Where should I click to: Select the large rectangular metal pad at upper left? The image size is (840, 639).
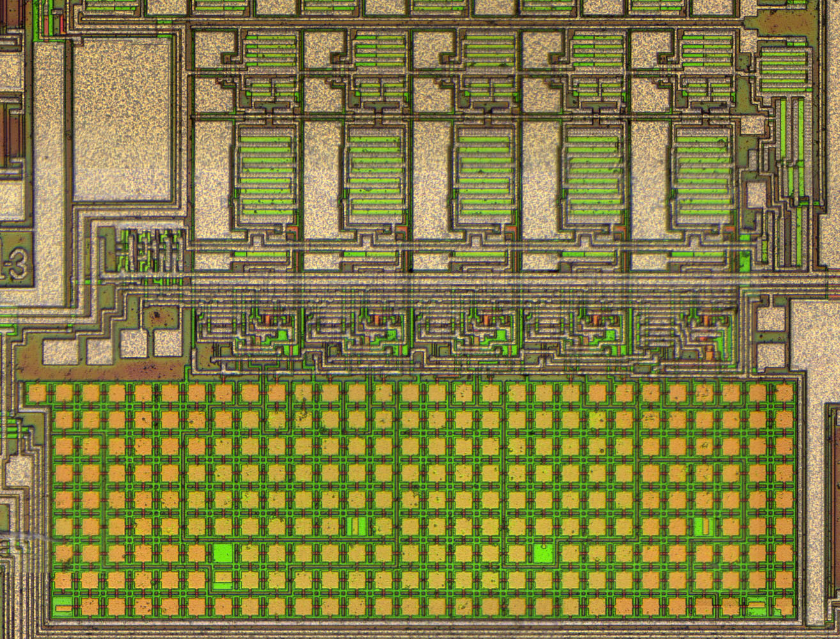[123, 119]
